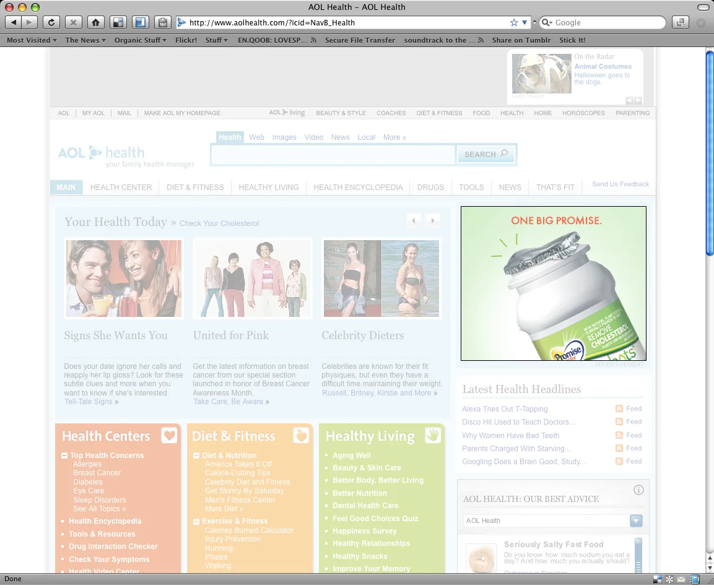Click the toolbar calendar icon beside the address bar

pos(163,22)
